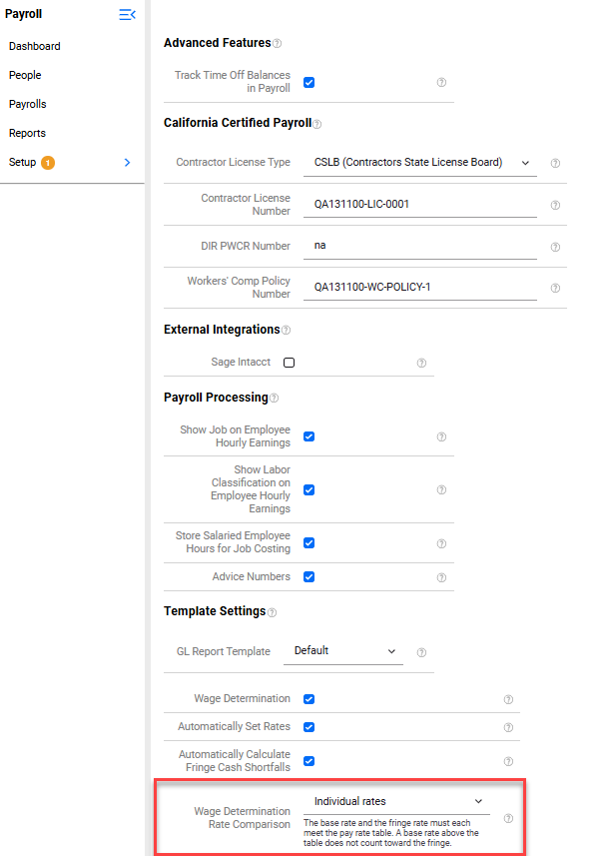616x856 pixels.
Task: Uncheck Track Time Off Balances in Payroll
Action: click(308, 83)
